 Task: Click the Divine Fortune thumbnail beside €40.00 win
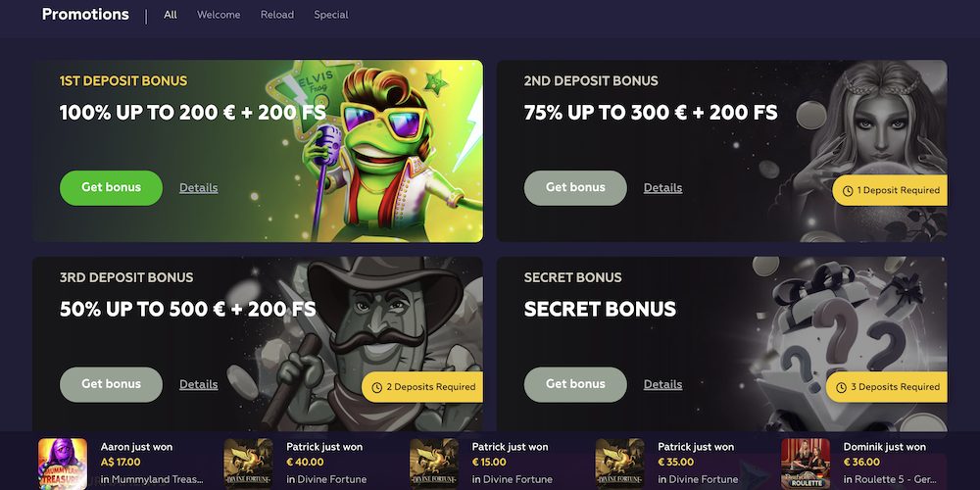point(248,464)
